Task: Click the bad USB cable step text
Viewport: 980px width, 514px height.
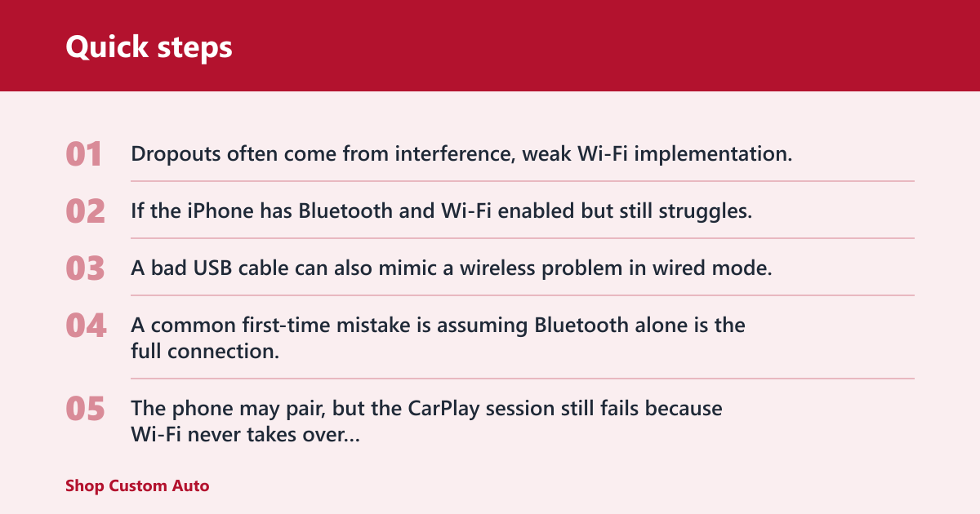Action: point(451,268)
